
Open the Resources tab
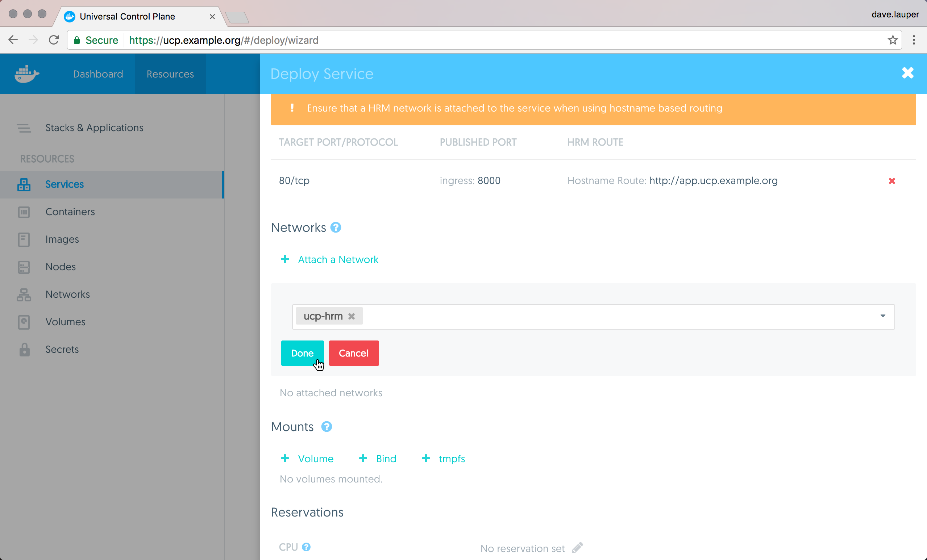pos(170,74)
